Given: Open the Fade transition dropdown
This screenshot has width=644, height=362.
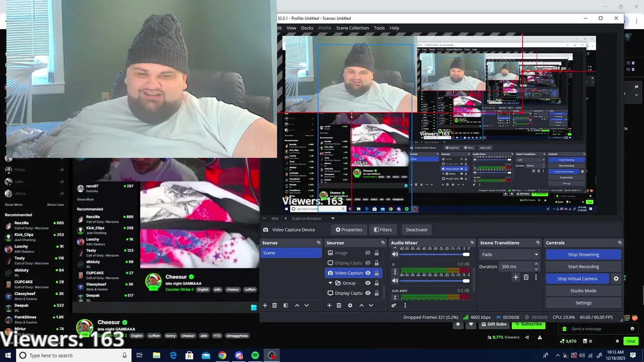Looking at the screenshot, I should click(x=509, y=254).
